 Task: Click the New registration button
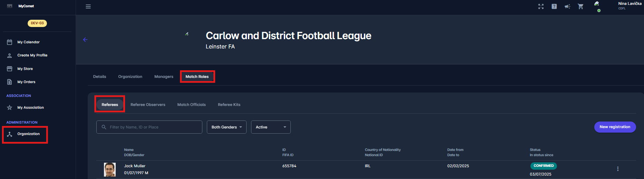[x=615, y=127]
